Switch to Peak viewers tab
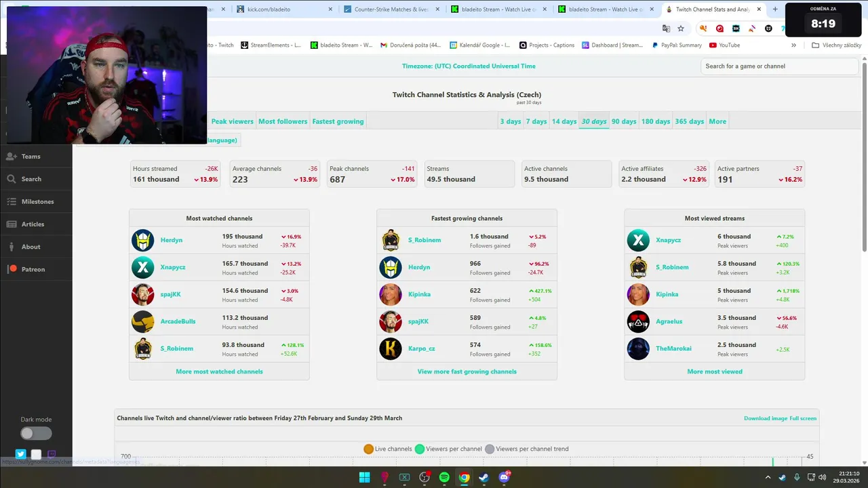 click(232, 121)
